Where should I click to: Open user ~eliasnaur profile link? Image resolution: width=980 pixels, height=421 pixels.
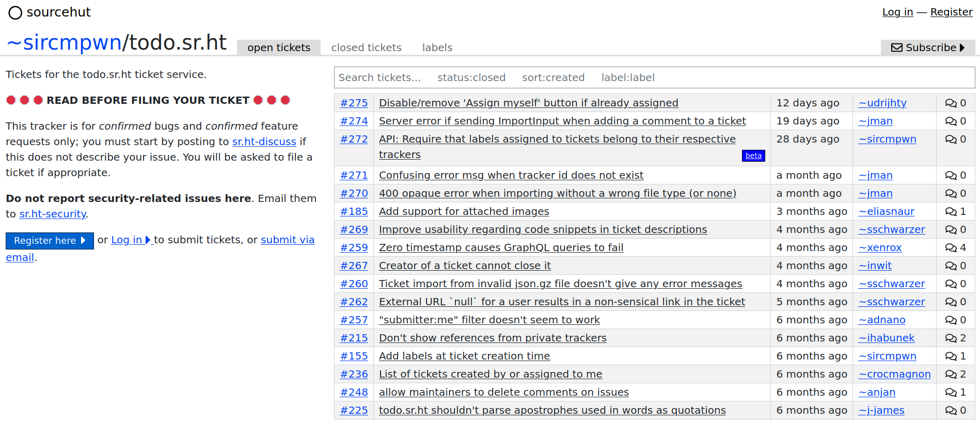coord(887,211)
